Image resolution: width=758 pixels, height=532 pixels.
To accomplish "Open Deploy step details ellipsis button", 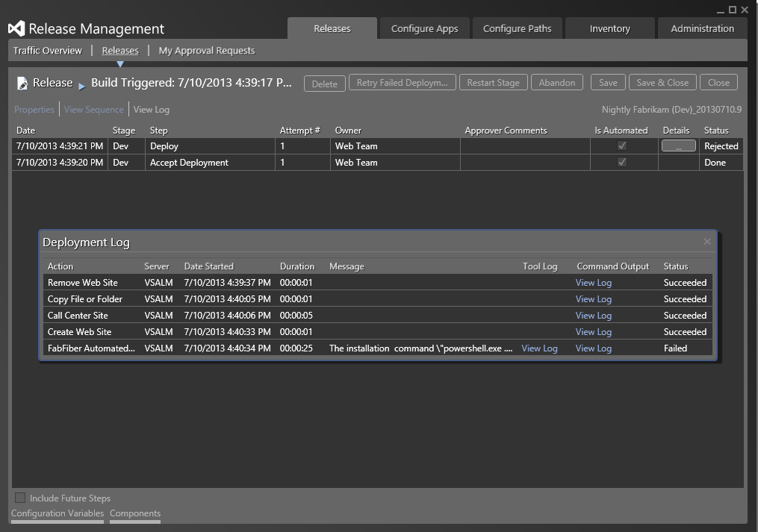I will click(x=678, y=146).
